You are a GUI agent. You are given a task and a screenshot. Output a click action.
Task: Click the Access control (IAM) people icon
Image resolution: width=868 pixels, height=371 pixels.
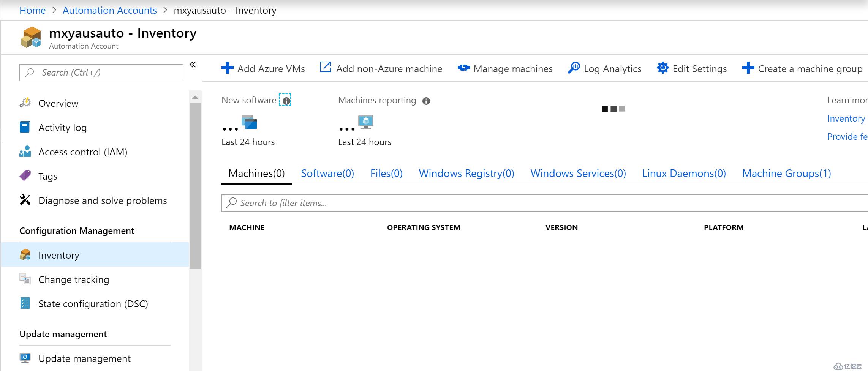point(25,152)
